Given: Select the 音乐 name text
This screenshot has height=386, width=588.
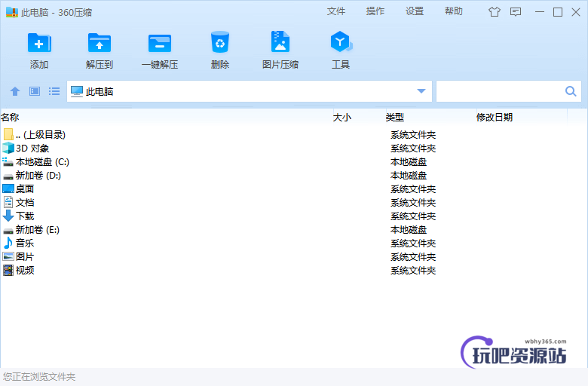Looking at the screenshot, I should pyautogui.click(x=25, y=243).
